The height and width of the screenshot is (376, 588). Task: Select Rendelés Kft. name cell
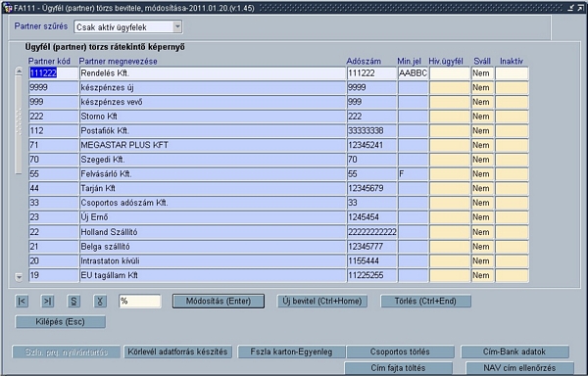click(x=213, y=73)
